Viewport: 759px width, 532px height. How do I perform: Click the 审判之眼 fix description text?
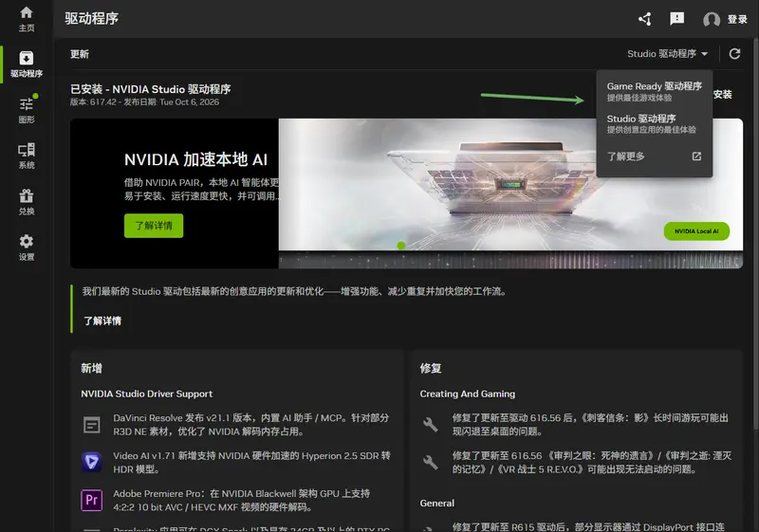[x=592, y=463]
